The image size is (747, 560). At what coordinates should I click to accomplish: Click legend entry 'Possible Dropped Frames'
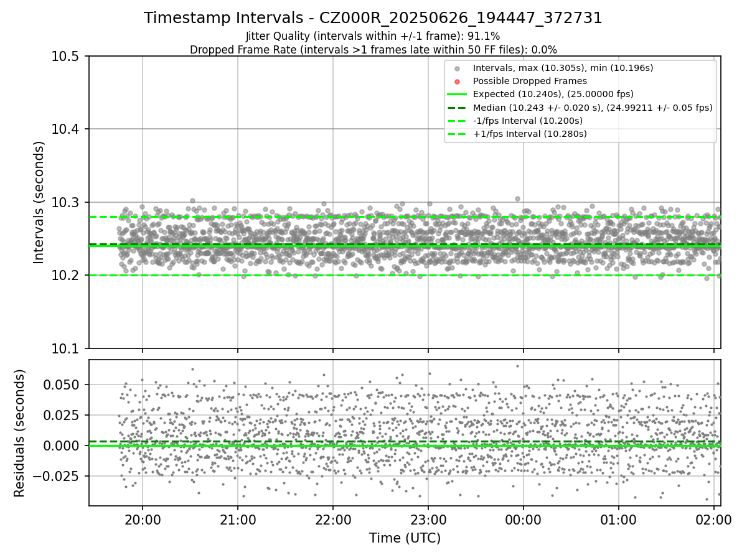530,81
